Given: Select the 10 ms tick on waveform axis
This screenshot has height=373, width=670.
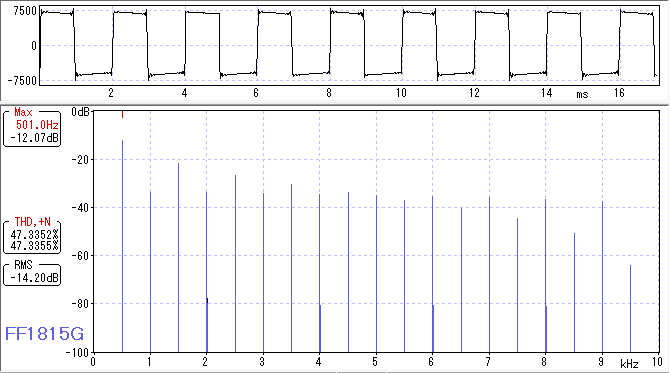Looking at the screenshot, I should (x=401, y=93).
